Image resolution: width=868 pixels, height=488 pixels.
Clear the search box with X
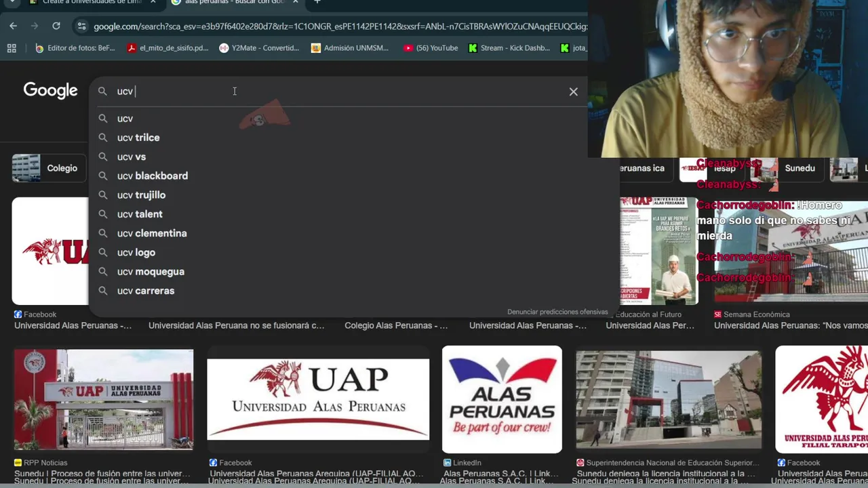pyautogui.click(x=574, y=91)
